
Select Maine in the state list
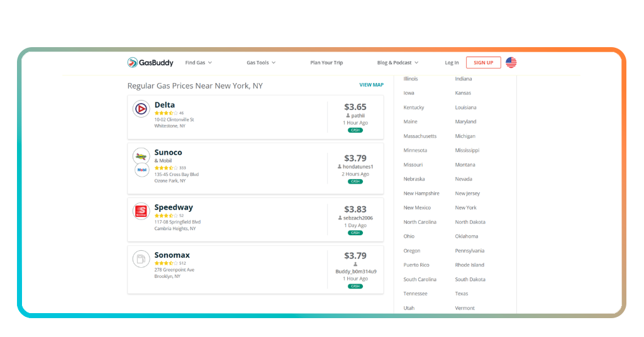pos(410,122)
